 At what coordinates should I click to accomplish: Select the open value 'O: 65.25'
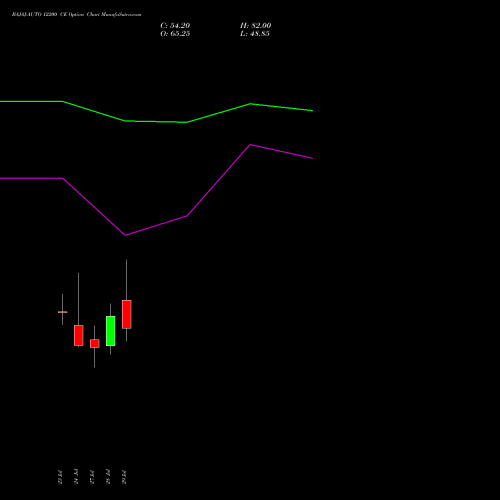(x=175, y=34)
